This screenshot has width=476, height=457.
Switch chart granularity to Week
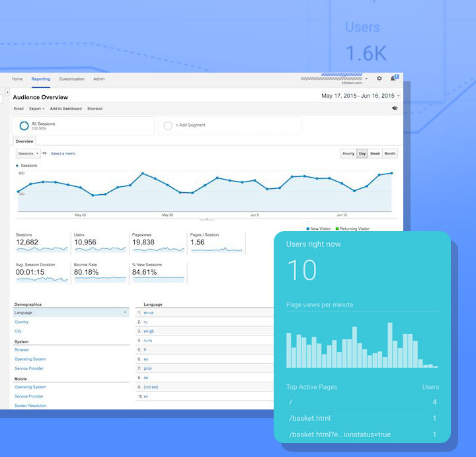375,154
